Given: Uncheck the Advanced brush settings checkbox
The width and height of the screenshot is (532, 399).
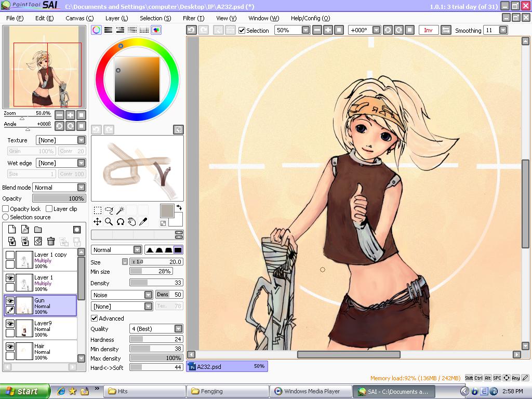Looking at the screenshot, I should [95, 318].
